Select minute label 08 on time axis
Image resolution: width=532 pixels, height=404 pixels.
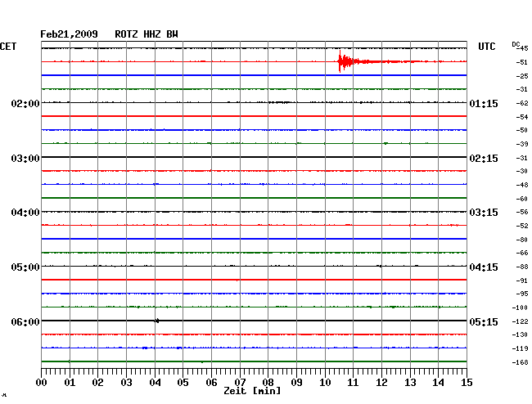click(x=268, y=383)
